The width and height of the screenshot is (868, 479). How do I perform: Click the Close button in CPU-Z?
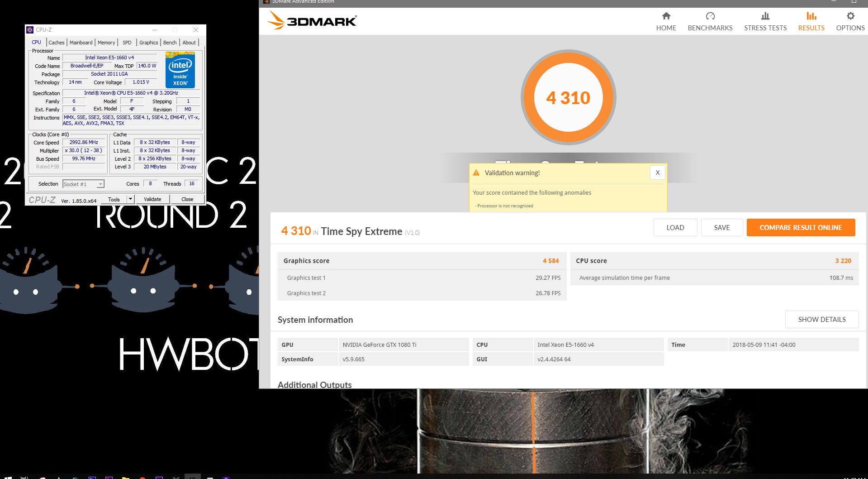pyautogui.click(x=187, y=199)
